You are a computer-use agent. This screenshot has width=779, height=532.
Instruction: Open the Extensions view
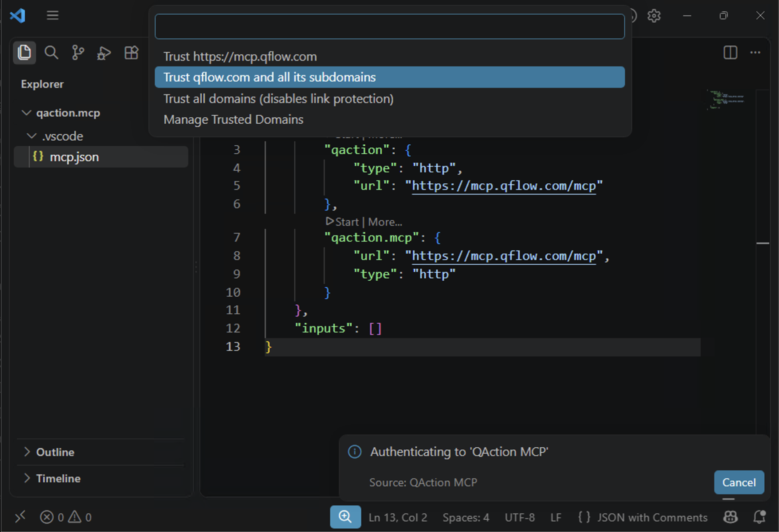[131, 52]
